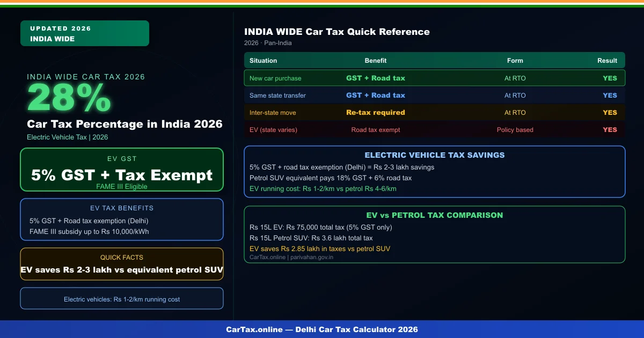This screenshot has height=338, width=644.
Task: Select the 'EV (state varies)' row label
Action: 273,130
